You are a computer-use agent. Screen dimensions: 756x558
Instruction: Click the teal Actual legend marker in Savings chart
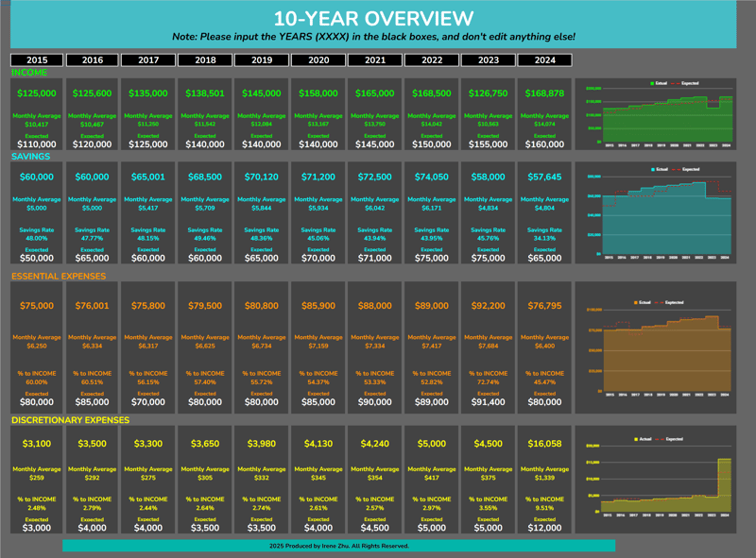pos(652,170)
